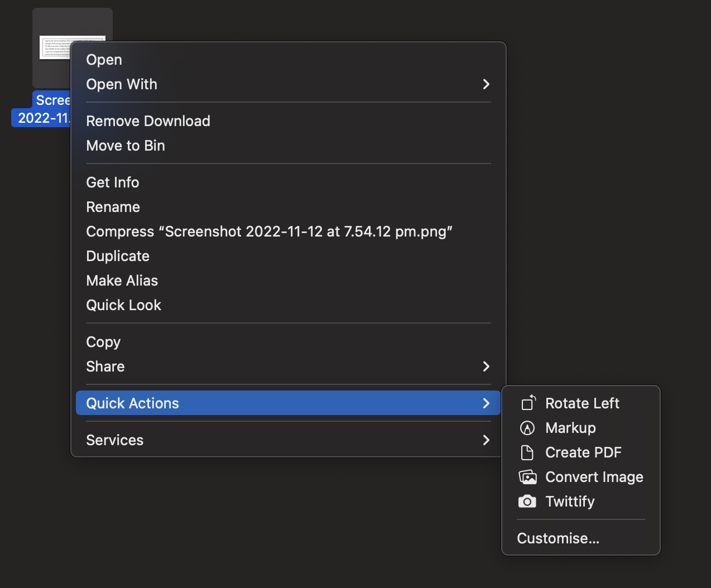The height and width of the screenshot is (588, 711).
Task: Rename the selected screenshot
Action: (113, 206)
